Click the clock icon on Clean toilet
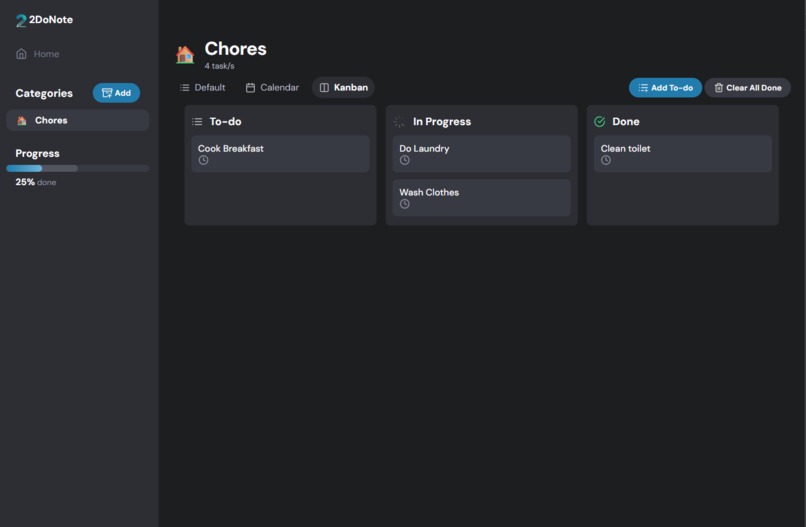806x527 pixels. [606, 160]
